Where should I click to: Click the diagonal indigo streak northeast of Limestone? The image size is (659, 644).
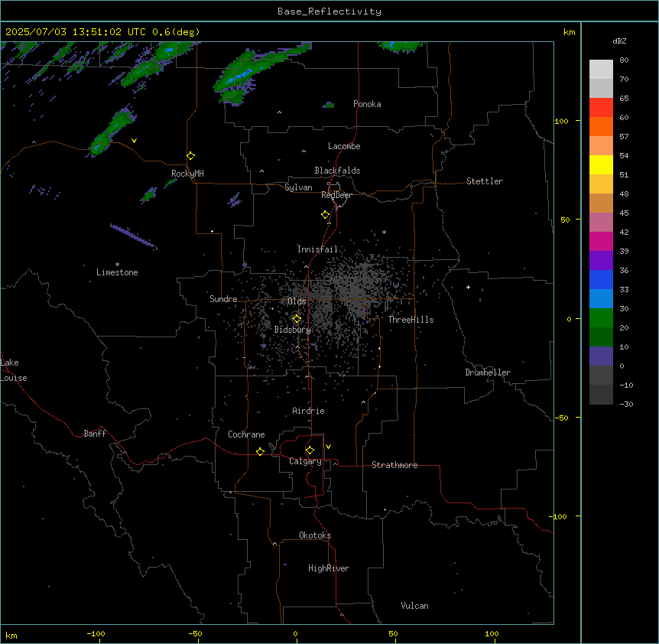134,236
